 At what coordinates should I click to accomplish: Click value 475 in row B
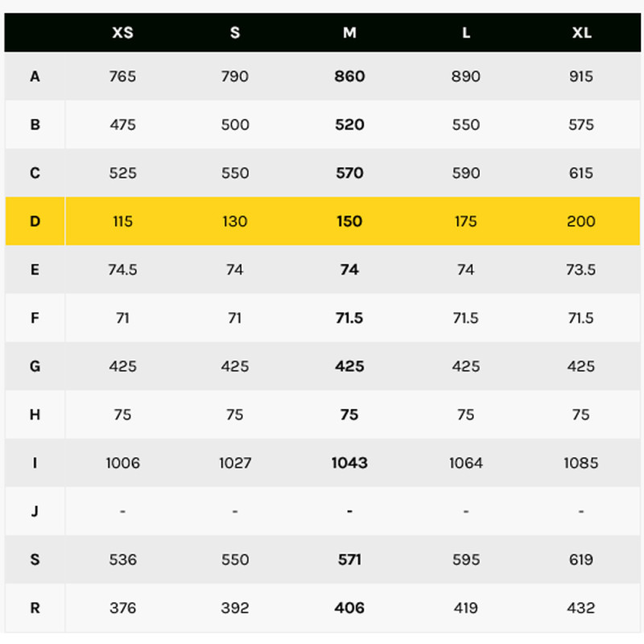tap(122, 125)
